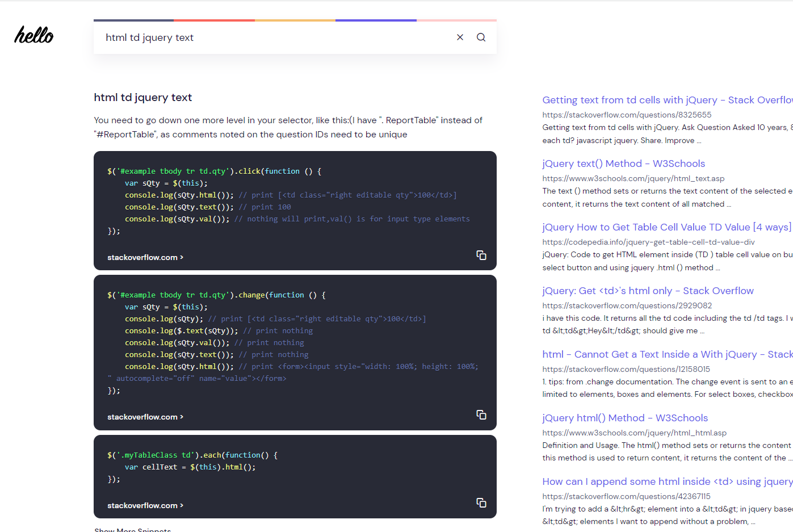Click URL w3schools.com/jquery/html_html.asp
Image resolution: width=793 pixels, height=532 pixels.
click(635, 433)
